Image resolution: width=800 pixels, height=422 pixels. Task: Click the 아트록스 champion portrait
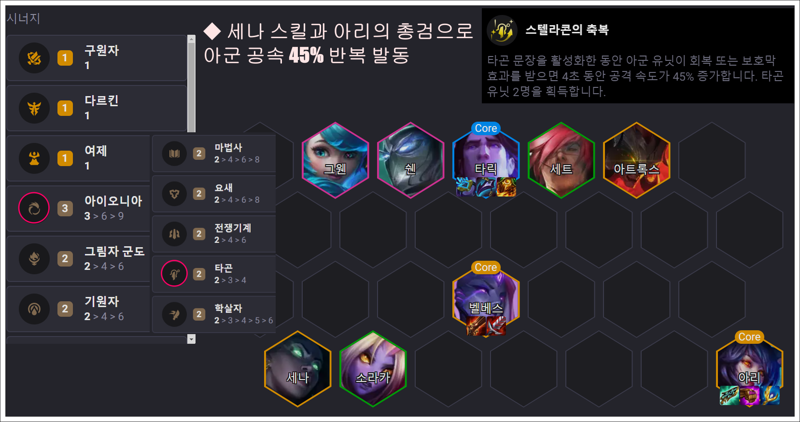click(x=636, y=160)
